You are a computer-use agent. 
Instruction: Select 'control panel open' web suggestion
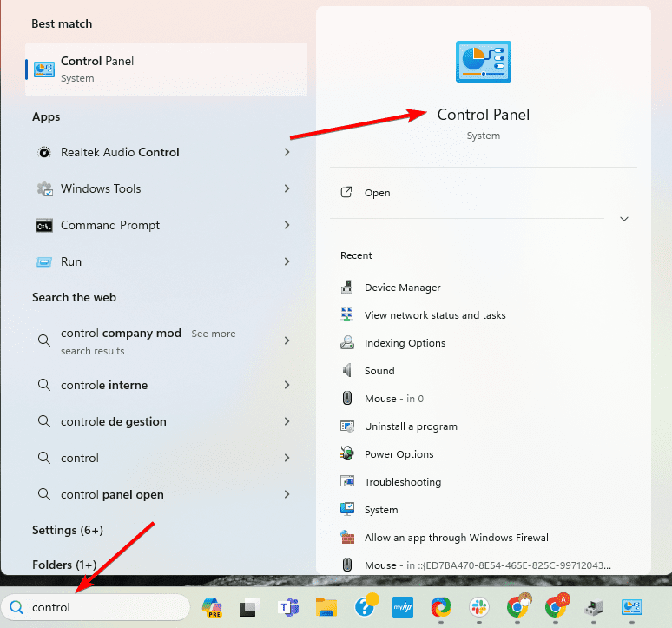112,494
